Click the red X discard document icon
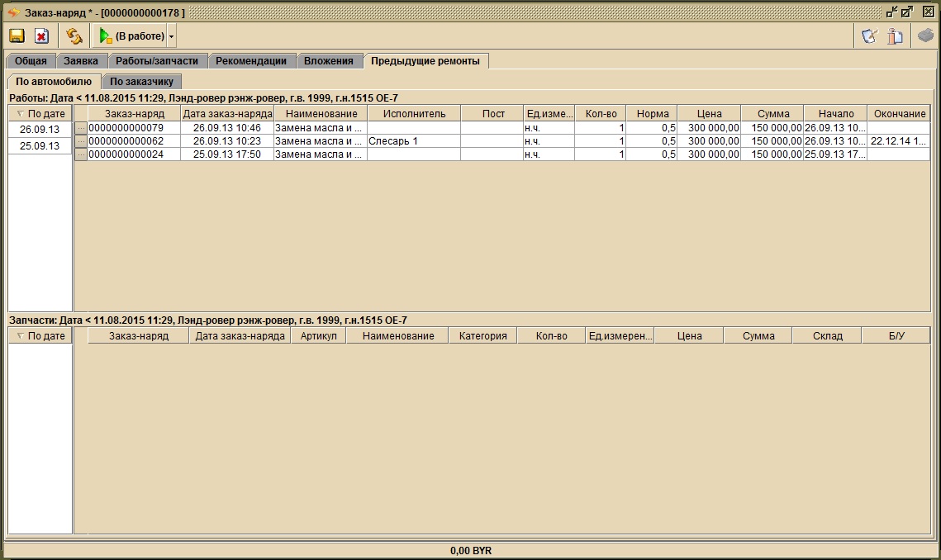The width and height of the screenshot is (941, 560). [x=41, y=36]
